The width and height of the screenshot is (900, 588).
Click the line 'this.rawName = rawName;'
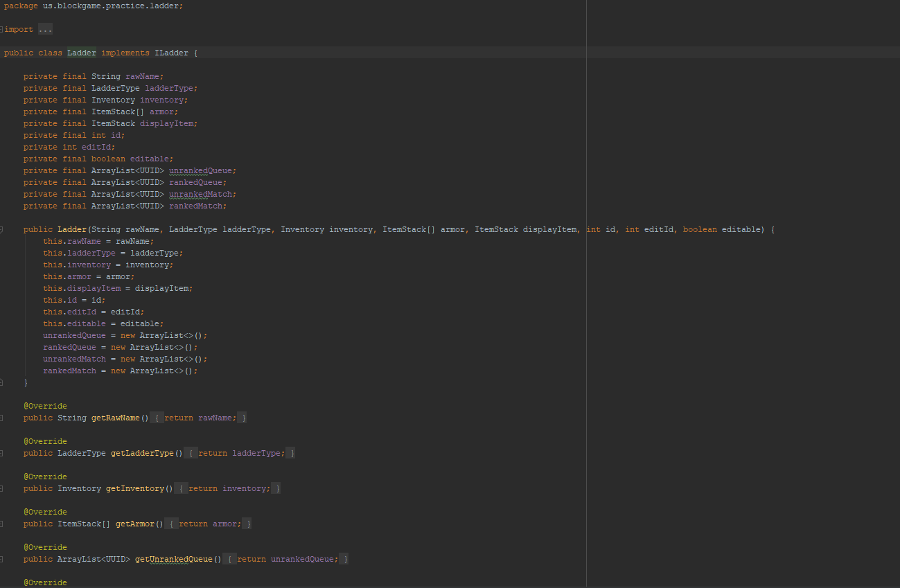pos(98,241)
